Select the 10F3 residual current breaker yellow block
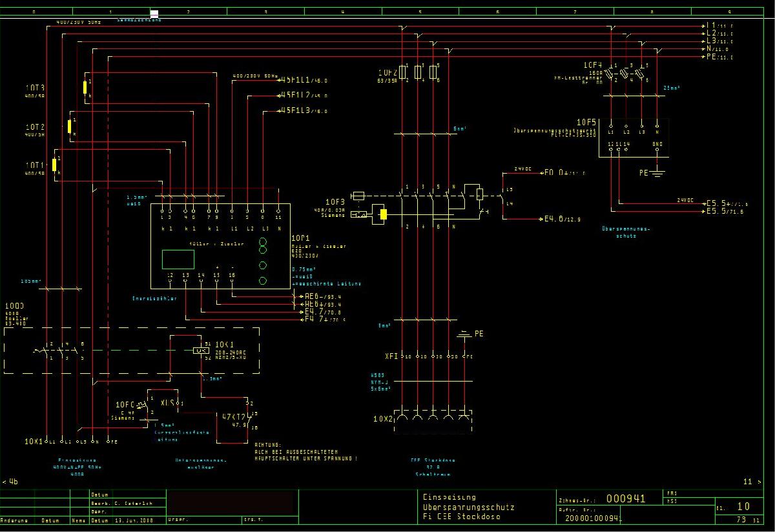775x532 pixels. (383, 215)
